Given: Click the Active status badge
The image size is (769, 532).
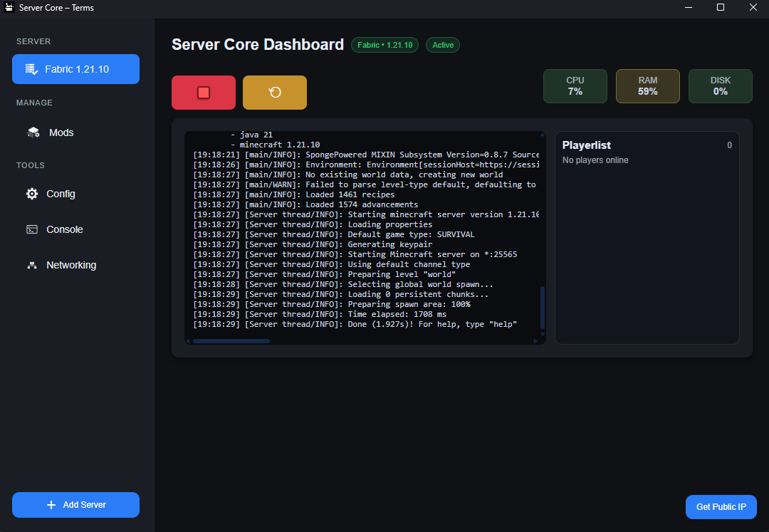Looking at the screenshot, I should [x=442, y=45].
